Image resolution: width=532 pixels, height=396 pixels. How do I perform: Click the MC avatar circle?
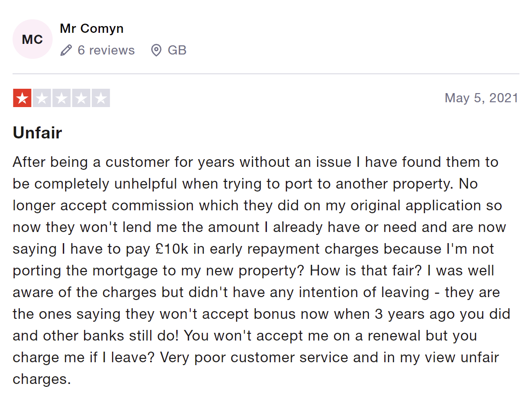click(x=32, y=39)
